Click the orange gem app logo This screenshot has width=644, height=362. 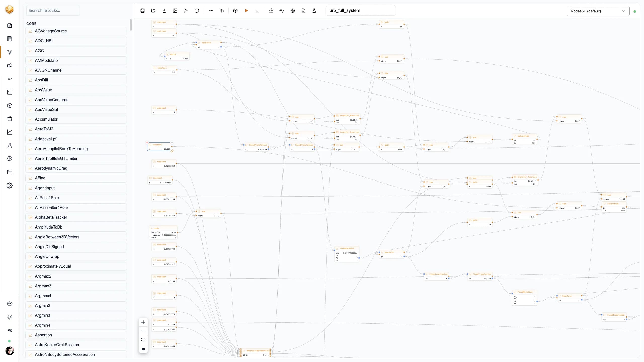(x=9, y=10)
